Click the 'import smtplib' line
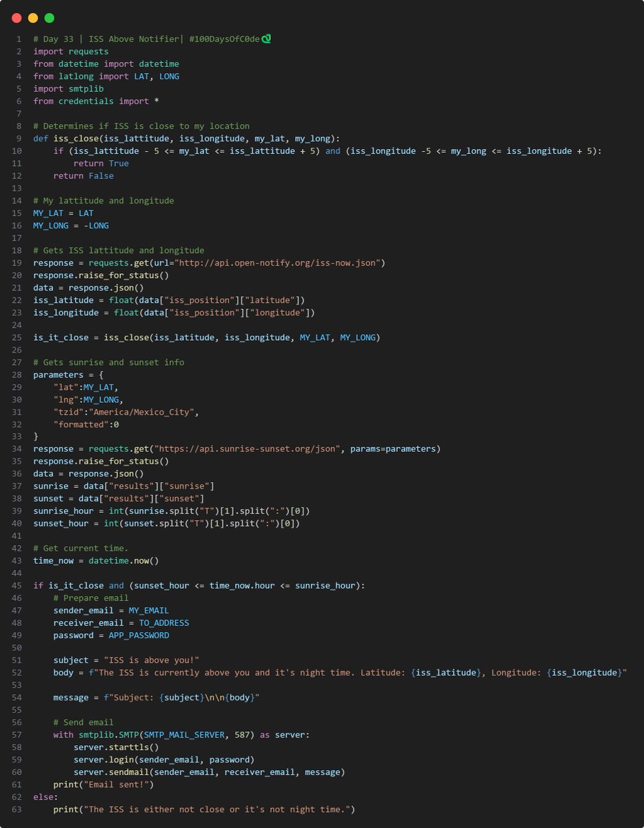This screenshot has height=828, width=644. pyautogui.click(x=68, y=89)
